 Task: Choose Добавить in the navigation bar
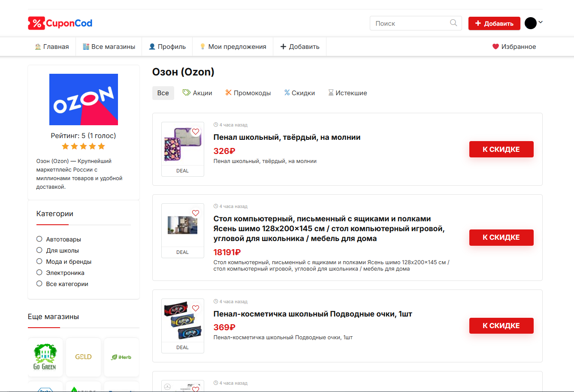(x=300, y=47)
